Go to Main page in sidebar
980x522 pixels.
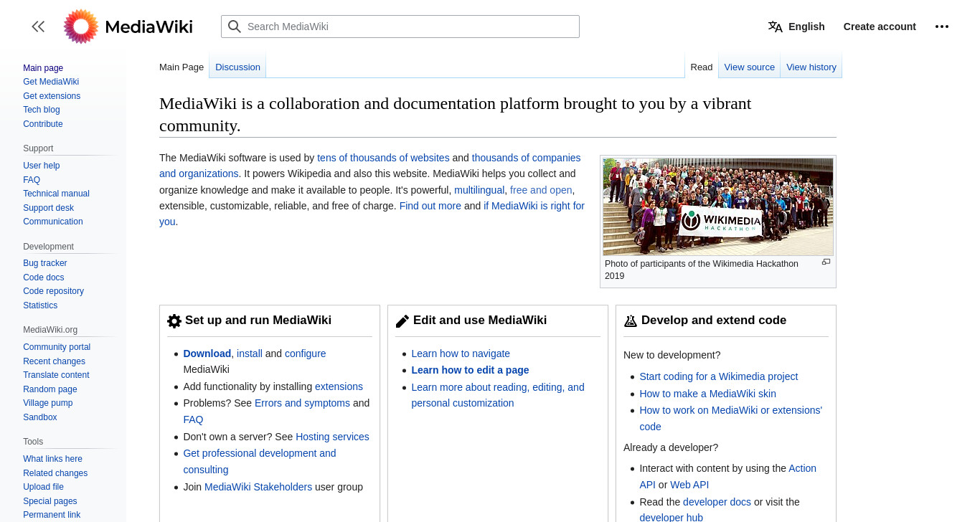coord(43,68)
